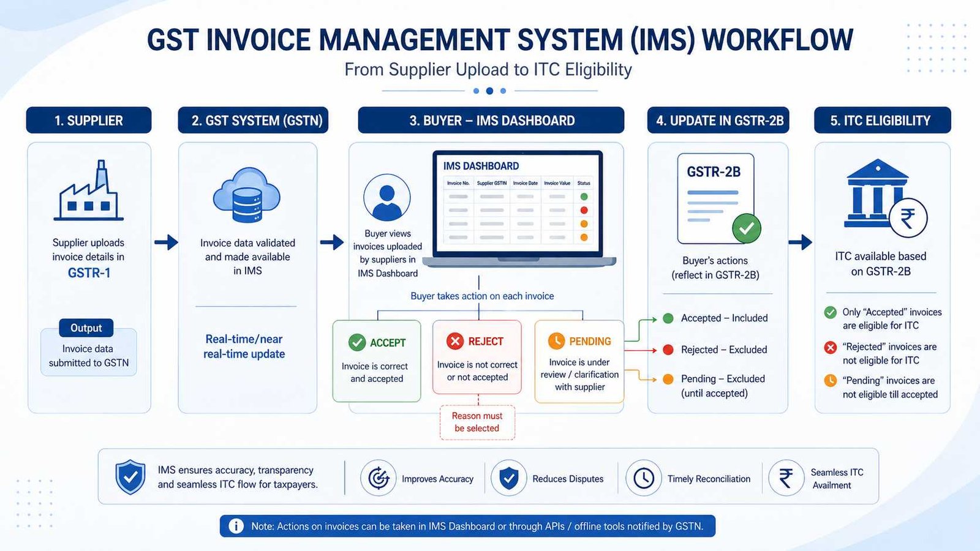The image size is (980, 551).
Task: Click the shield checkmark icon beside IMS ensures accuracy
Action: (x=130, y=477)
